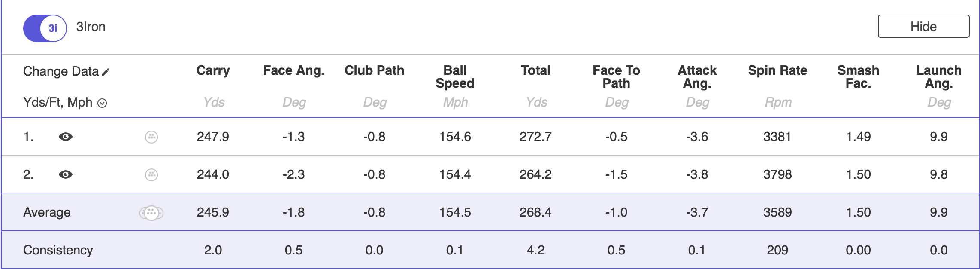
Task: Click the Spin Rate column header
Action: pyautogui.click(x=777, y=70)
